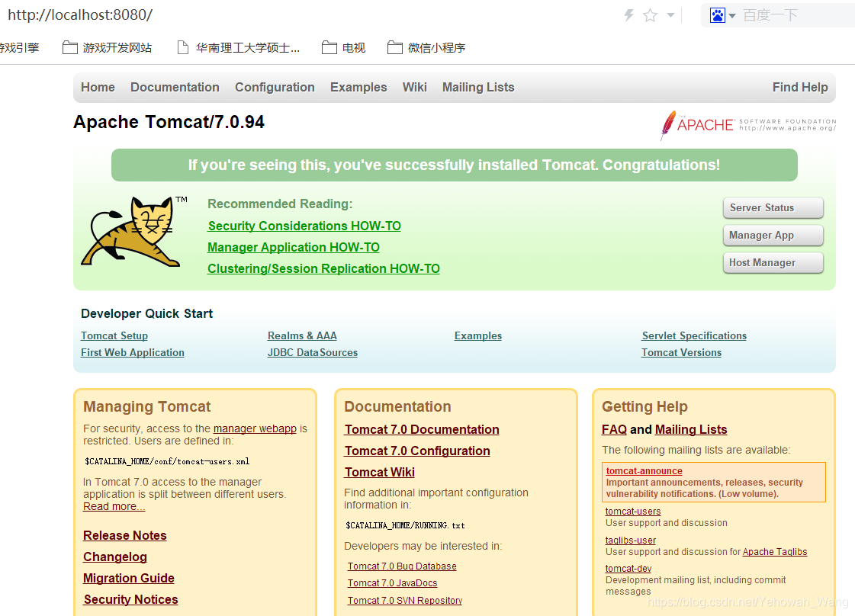Open the search engine selector arrow
Viewport: 855px width, 616px height.
click(732, 16)
